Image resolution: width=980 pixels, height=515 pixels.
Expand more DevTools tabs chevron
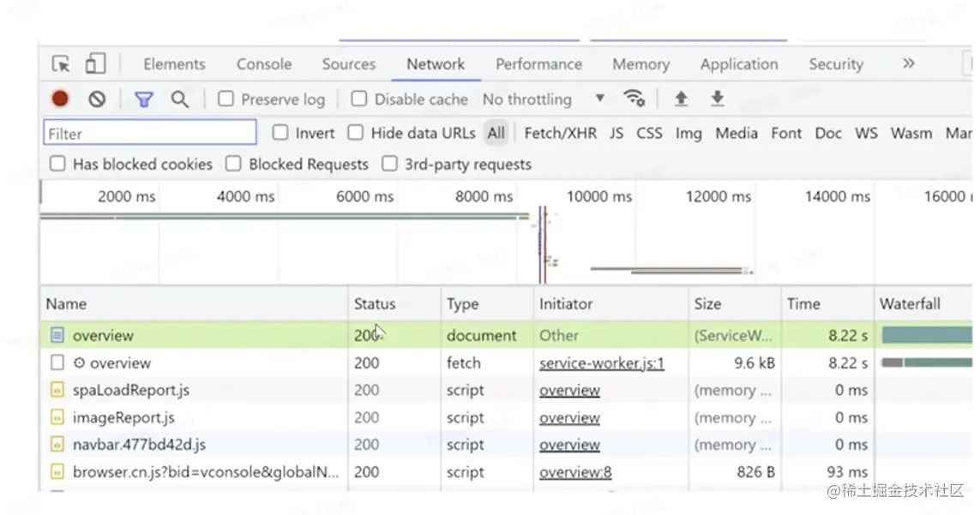tap(909, 64)
